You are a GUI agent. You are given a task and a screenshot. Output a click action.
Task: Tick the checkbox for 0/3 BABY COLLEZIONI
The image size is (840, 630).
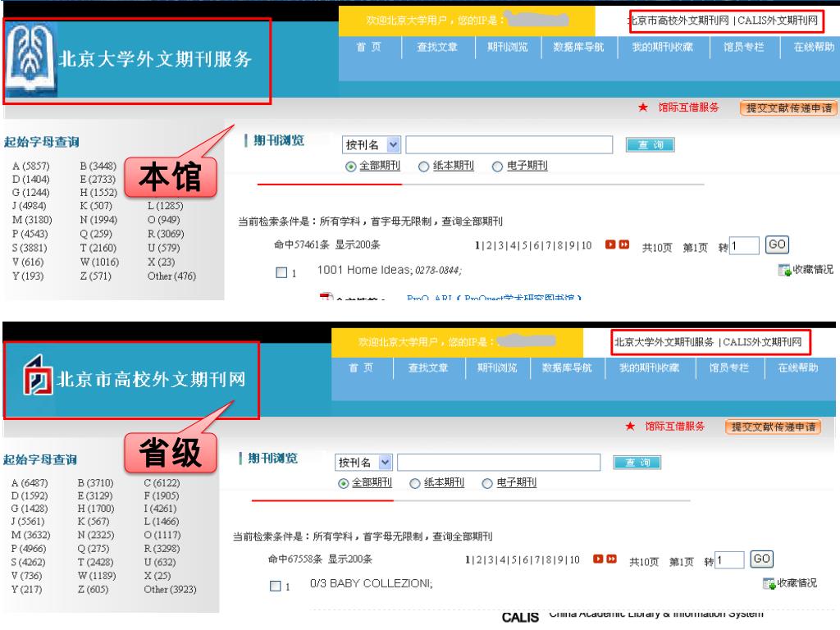(276, 586)
